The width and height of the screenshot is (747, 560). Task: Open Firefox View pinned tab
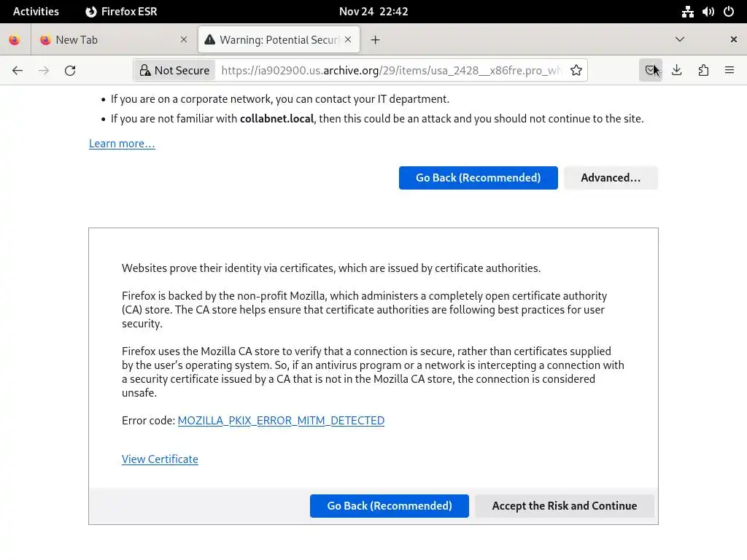(x=15, y=40)
